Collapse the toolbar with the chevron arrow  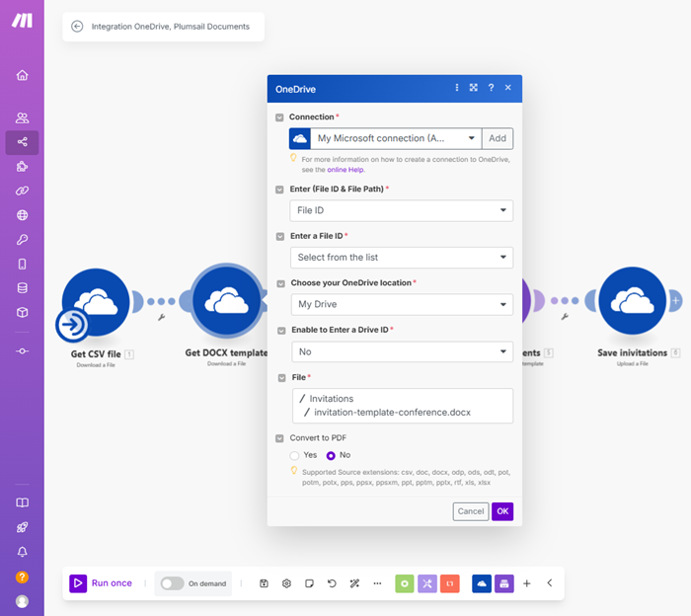[550, 583]
